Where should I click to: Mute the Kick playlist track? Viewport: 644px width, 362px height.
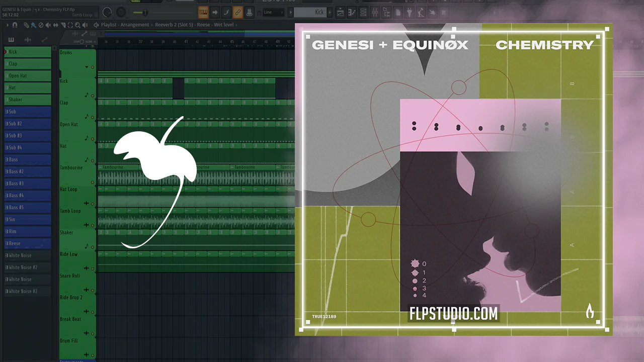pyautogui.click(x=93, y=96)
